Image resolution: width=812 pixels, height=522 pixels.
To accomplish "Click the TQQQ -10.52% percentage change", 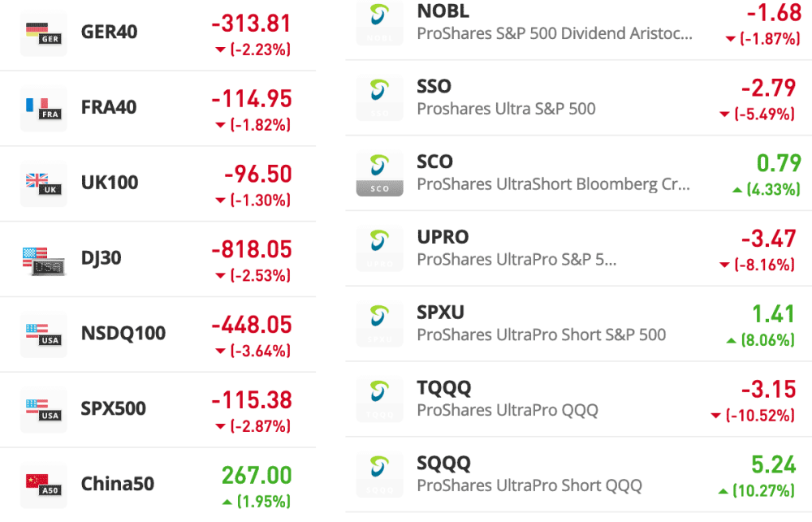I will coord(757,416).
